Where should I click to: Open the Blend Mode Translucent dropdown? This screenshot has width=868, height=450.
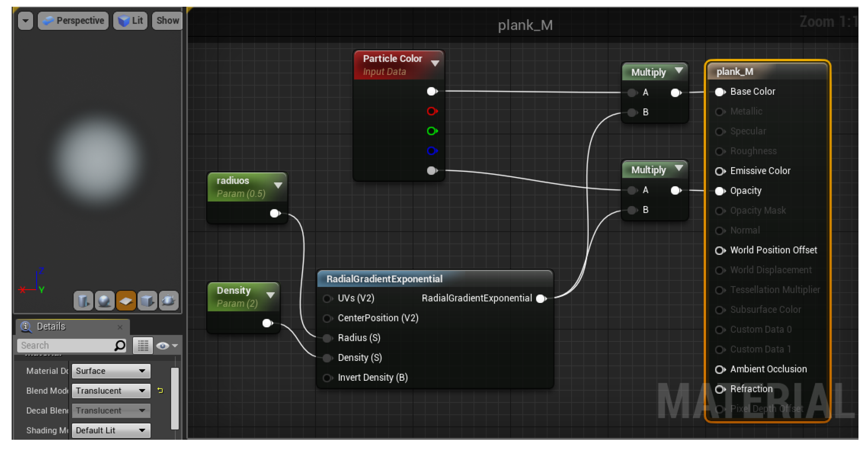pos(111,391)
